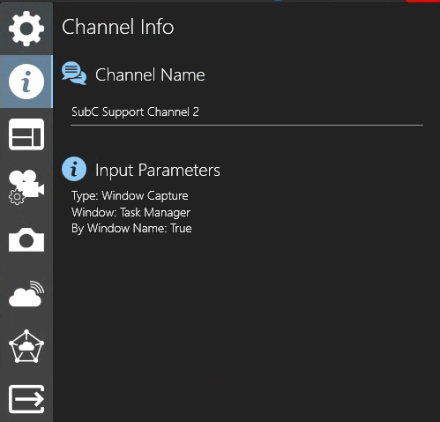Viewport: 440px width, 422px height.
Task: Focus the SubC Support Channel 2 field
Action: point(247,112)
